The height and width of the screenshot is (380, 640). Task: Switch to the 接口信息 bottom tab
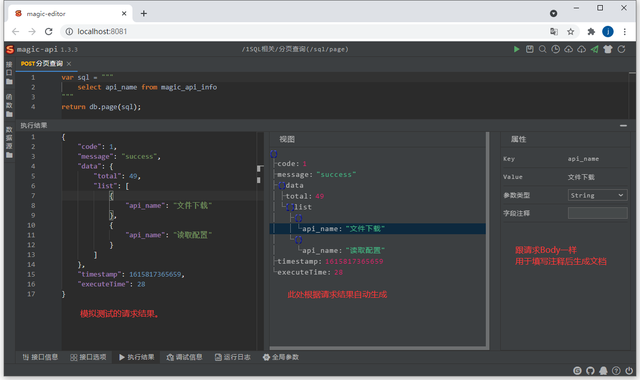pyautogui.click(x=40, y=357)
